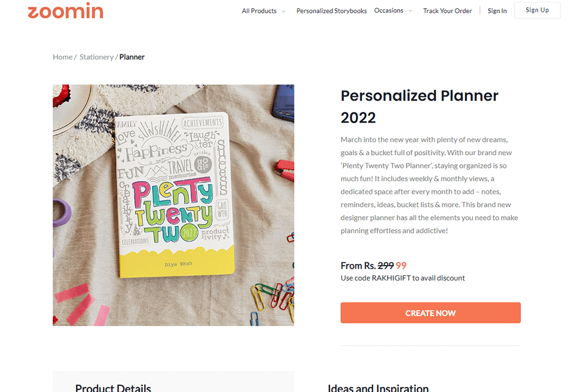Click the struck-through price 299
588x392 pixels.
tap(385, 266)
